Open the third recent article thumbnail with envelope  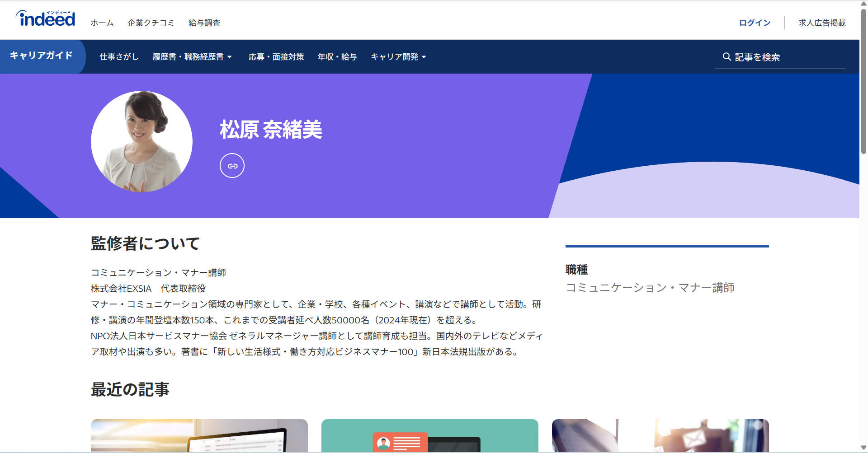660,435
